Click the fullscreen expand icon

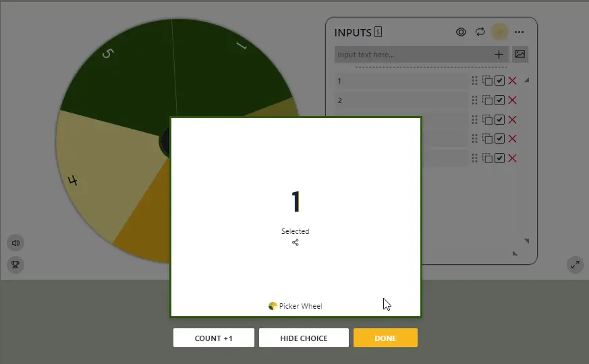(x=575, y=265)
